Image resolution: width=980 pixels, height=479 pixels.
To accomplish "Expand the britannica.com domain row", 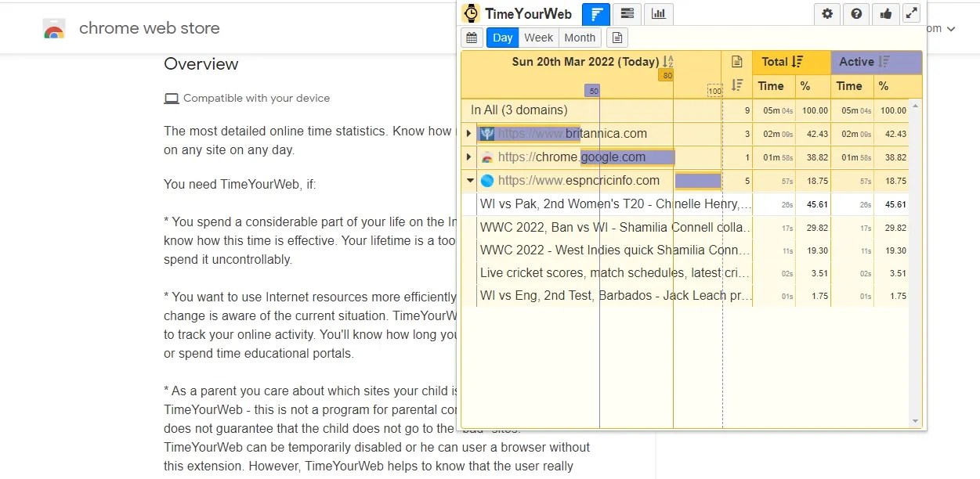I will click(468, 133).
